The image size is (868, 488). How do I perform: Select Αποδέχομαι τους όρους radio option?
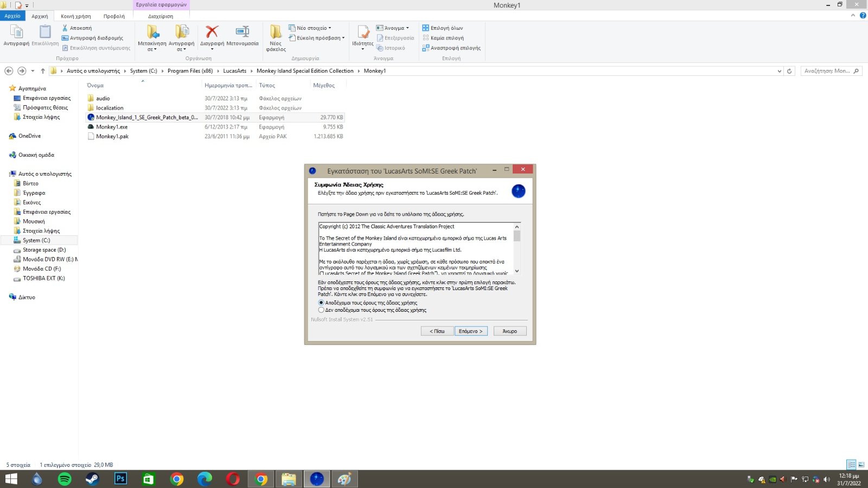click(321, 303)
